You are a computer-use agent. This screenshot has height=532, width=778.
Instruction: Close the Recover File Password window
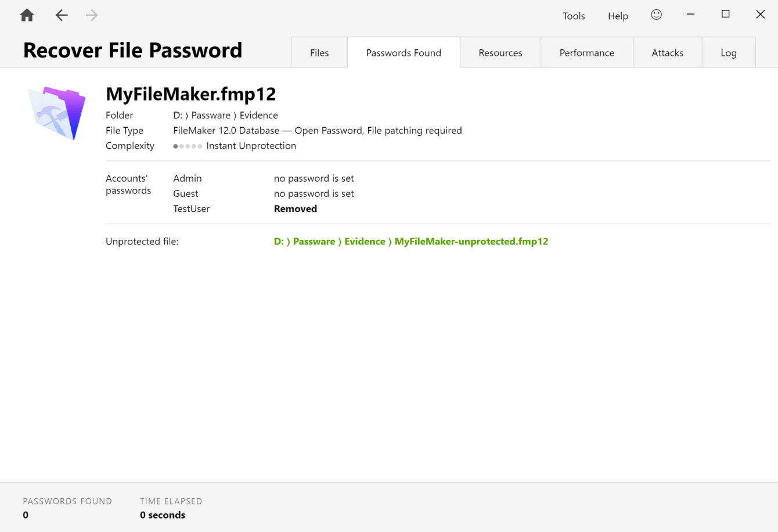coord(760,15)
